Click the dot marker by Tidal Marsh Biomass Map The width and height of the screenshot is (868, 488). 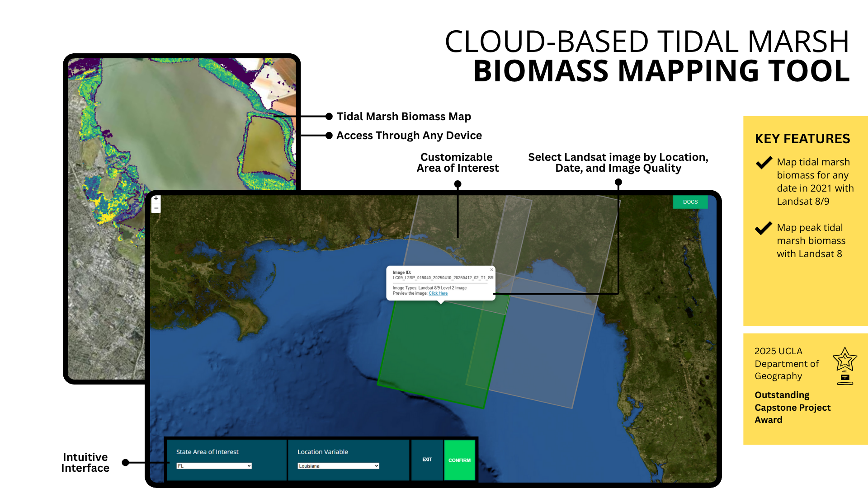click(x=329, y=117)
